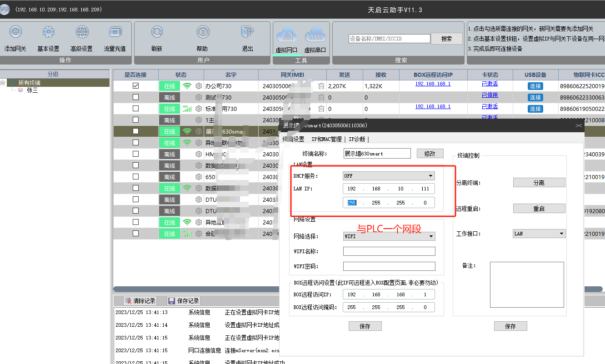Screen dimensions: 605x364
Task: Click the WIFI密码 input field
Action: point(389,266)
